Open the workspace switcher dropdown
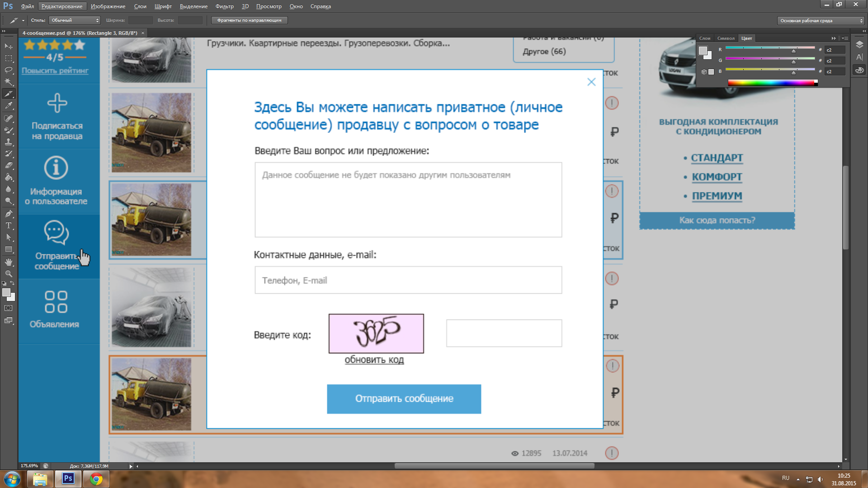This screenshot has width=868, height=488. click(x=821, y=21)
